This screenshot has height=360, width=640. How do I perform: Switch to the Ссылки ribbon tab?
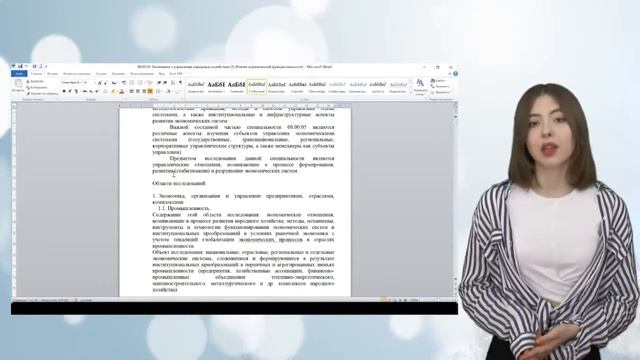(x=101, y=74)
